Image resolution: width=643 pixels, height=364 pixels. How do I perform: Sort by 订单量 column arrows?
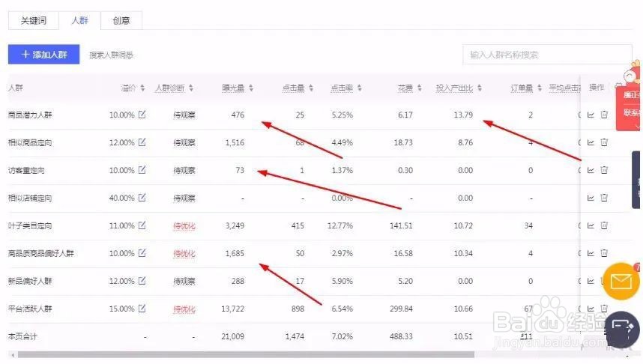point(540,88)
